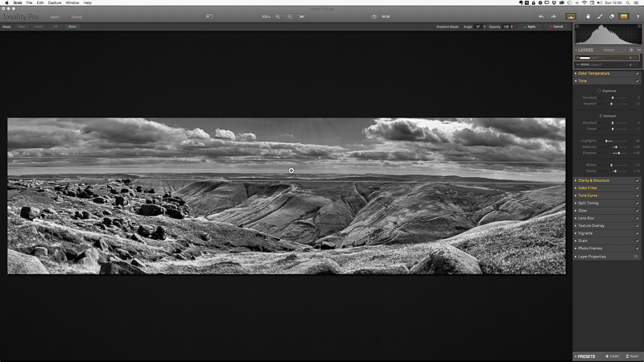The image size is (644, 362).
Task: Open the Capture menu
Action: coord(55,3)
